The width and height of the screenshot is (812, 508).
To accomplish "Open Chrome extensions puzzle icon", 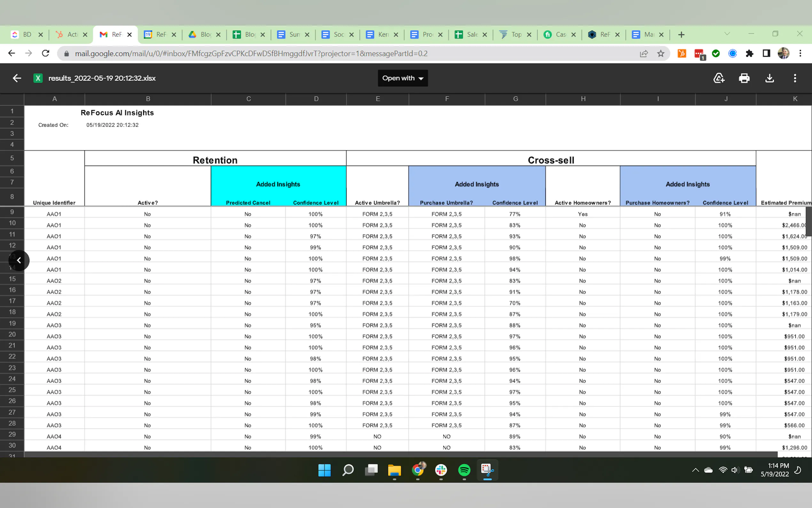I will [749, 53].
